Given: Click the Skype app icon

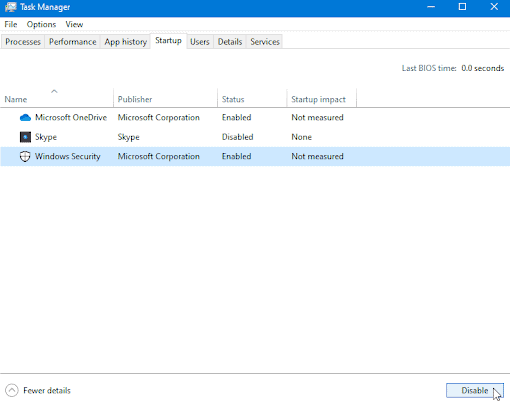Looking at the screenshot, I should pyautogui.click(x=25, y=137).
